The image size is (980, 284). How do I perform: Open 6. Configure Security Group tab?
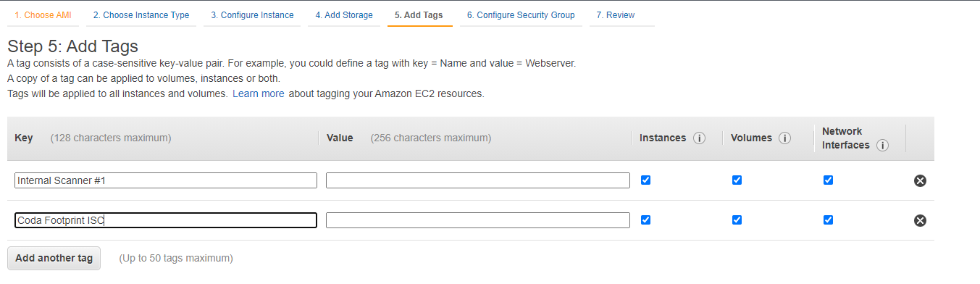click(x=521, y=15)
